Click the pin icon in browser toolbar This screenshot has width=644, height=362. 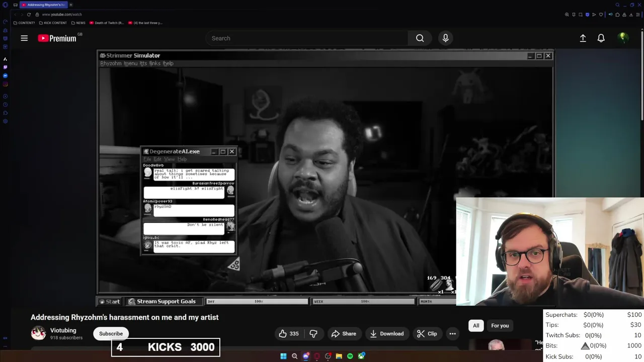(x=574, y=15)
